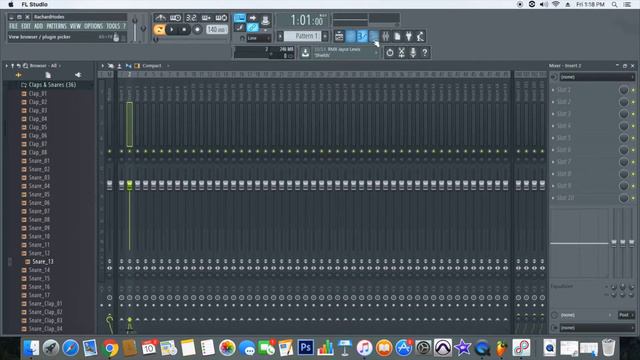Image resolution: width=640 pixels, height=360 pixels.
Task: Click the browser search magnifier icon
Action: tap(25, 65)
